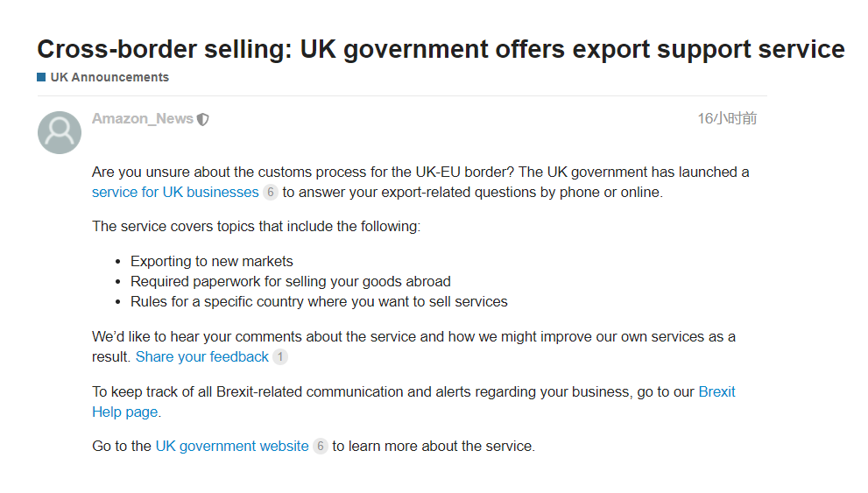Click the count badge after 'UK government website'
The image size is (868, 493).
click(320, 446)
